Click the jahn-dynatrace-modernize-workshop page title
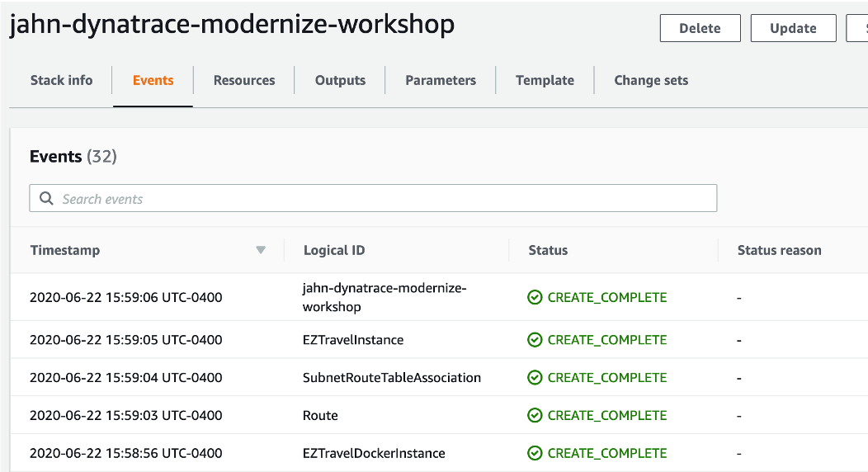Viewport: 868px width, 472px height. point(232,25)
